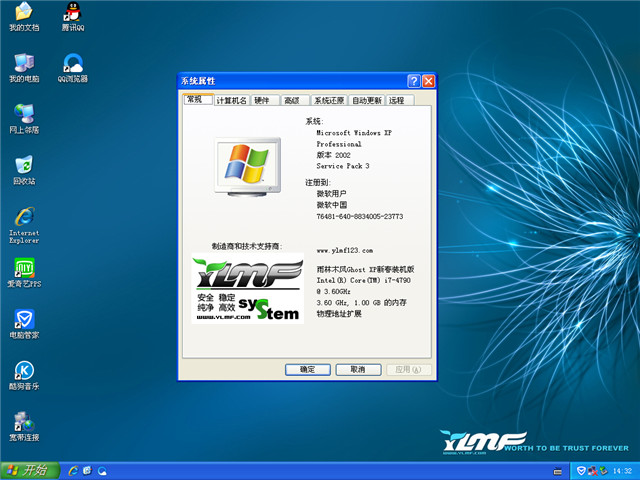This screenshot has width=640, height=480.
Task: Open the 我的文档 desktop folder icon
Action: 24,17
